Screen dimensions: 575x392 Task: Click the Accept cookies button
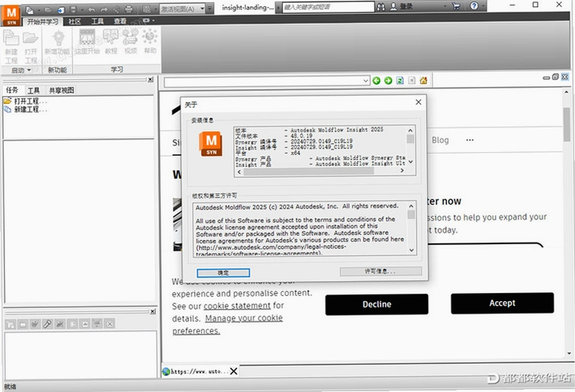click(x=502, y=303)
